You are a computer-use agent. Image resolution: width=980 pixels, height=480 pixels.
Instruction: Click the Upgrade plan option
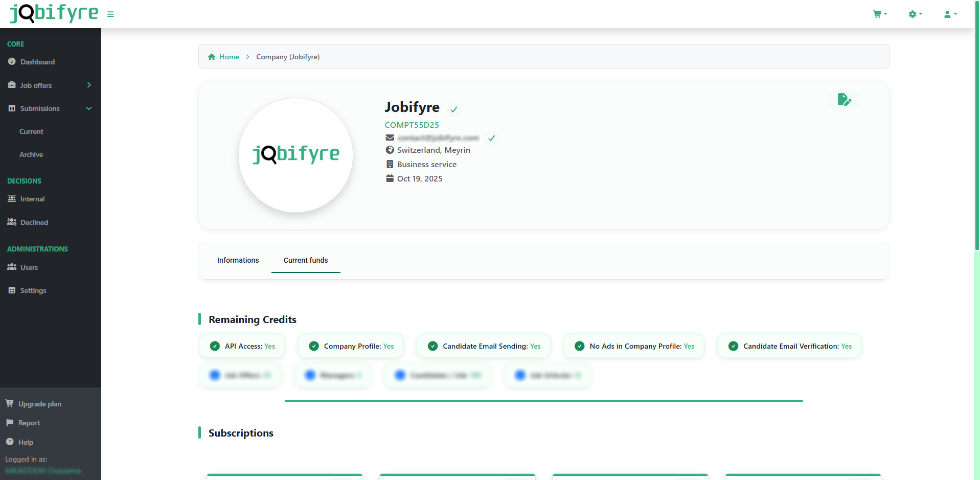click(39, 403)
